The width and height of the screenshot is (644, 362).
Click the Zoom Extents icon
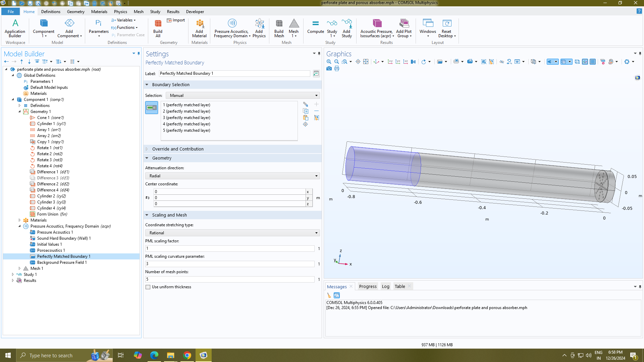(366, 62)
